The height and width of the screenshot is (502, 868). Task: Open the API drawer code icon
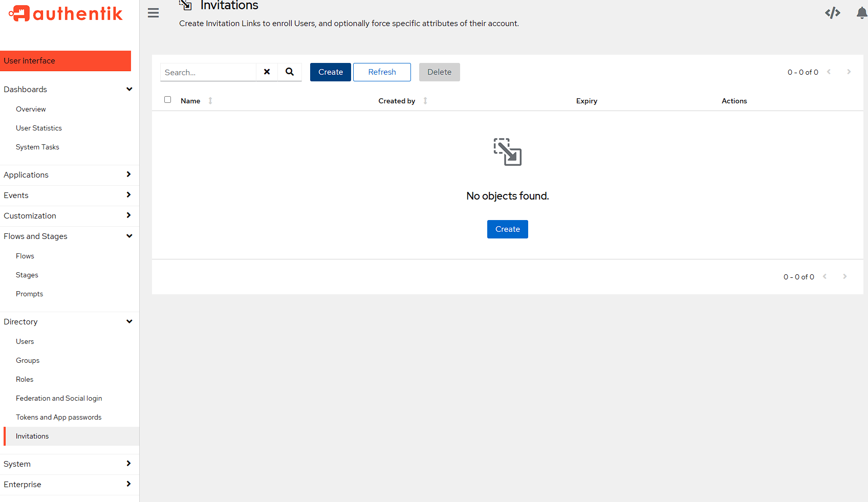point(832,13)
